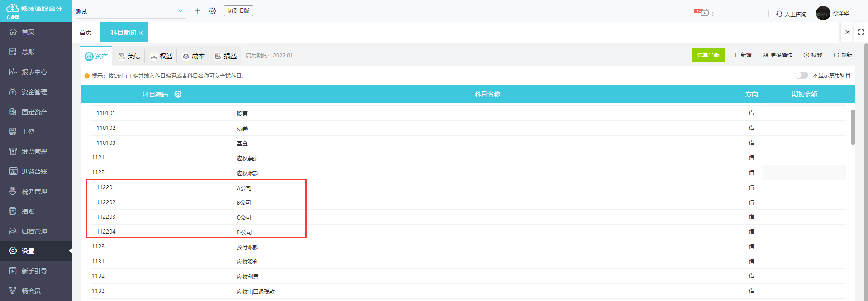The width and height of the screenshot is (868, 301).
Task: Click subject name 预付账款
Action: (248, 247)
